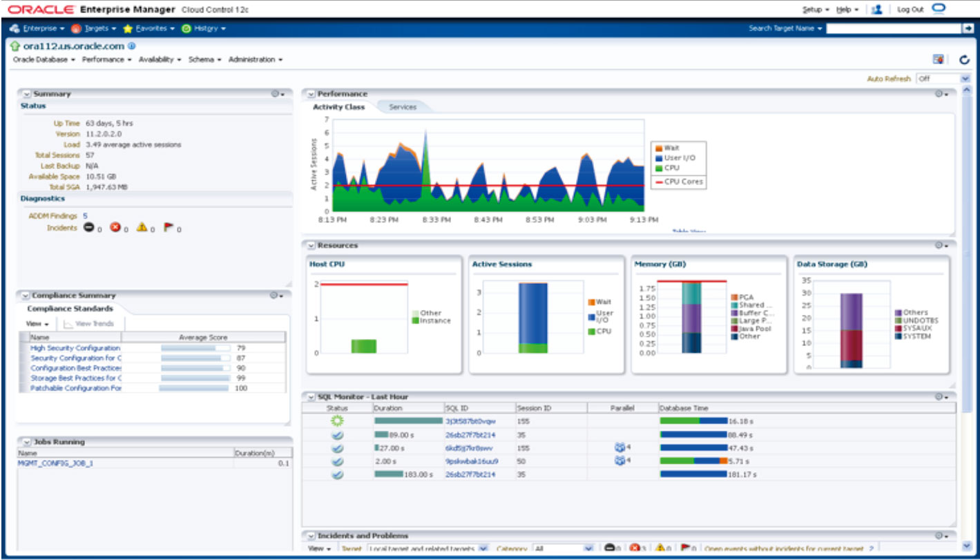
Task: Click the page refresh circular arrow icon
Action: 965,60
